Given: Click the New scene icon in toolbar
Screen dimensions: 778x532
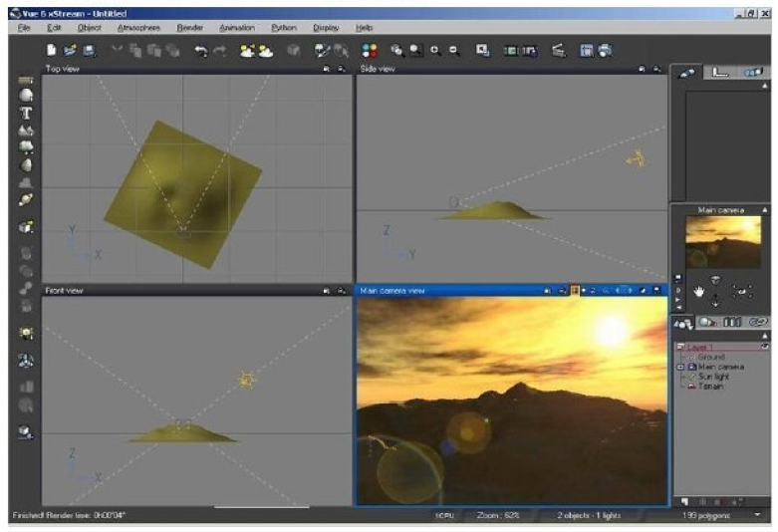Looking at the screenshot, I should point(52,49).
